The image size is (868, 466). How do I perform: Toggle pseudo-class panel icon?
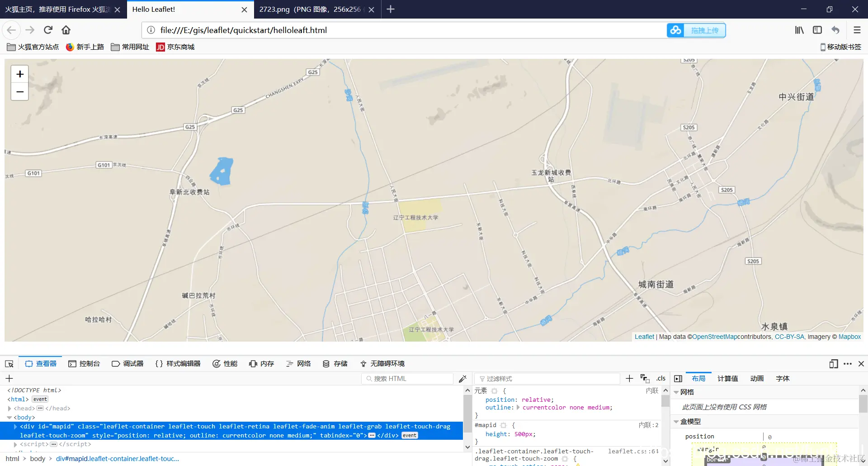click(645, 379)
